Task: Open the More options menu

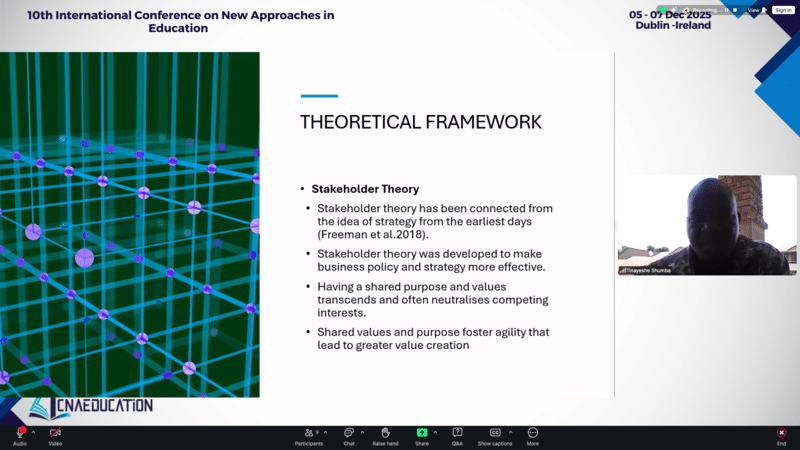Action: pos(533,433)
